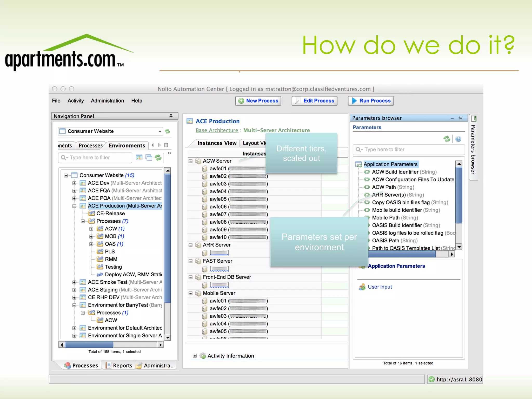Click the Edit Process button
The height and width of the screenshot is (399, 532).
pyautogui.click(x=314, y=101)
